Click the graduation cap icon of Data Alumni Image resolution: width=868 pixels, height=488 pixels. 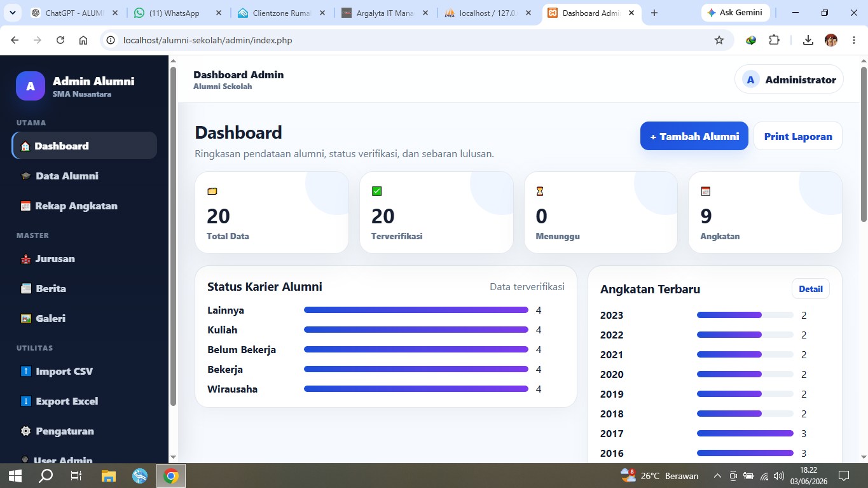click(25, 176)
